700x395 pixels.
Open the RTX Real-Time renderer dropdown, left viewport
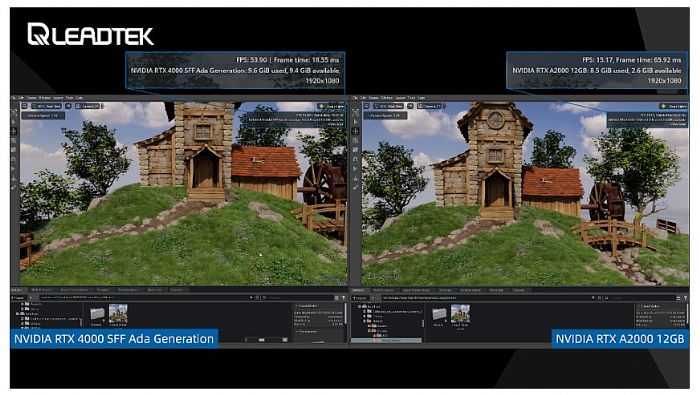47,106
